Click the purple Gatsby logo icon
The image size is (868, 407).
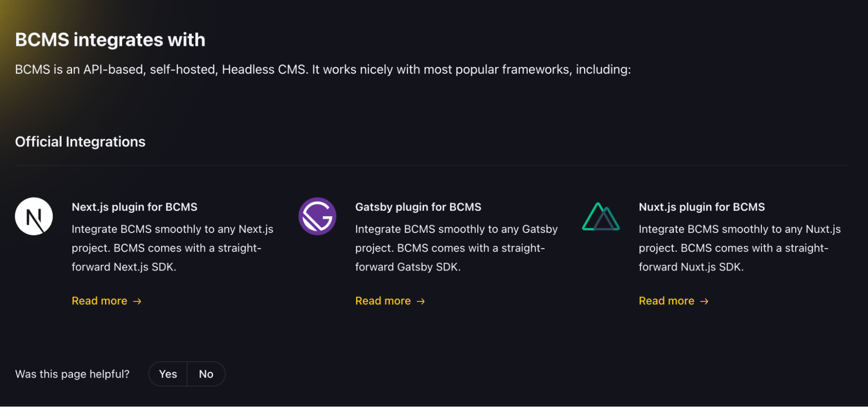coord(317,216)
